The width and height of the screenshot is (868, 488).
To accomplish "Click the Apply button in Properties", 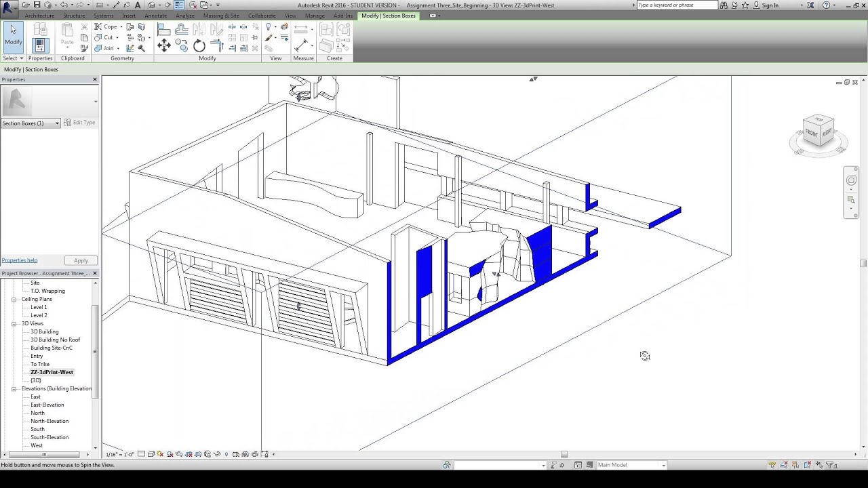I will coord(81,260).
